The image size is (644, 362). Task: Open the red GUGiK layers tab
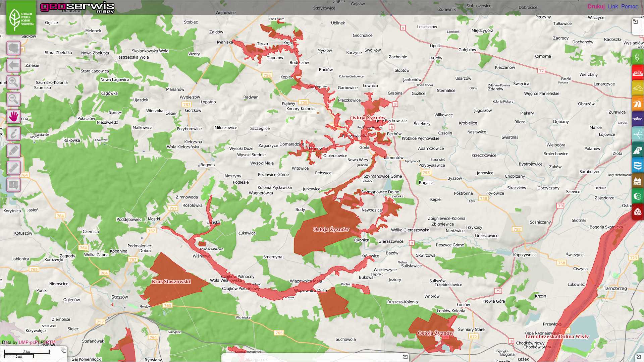(638, 73)
